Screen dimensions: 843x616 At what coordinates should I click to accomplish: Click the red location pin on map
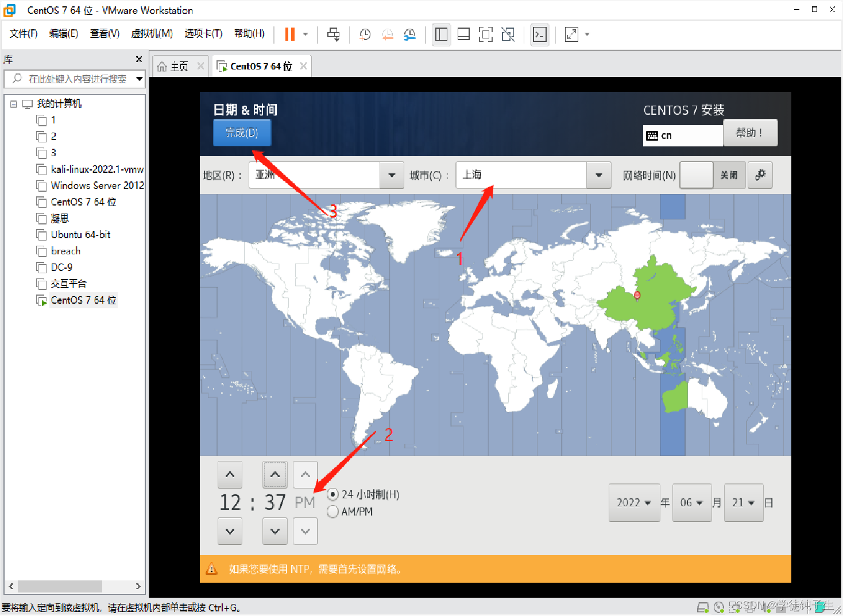[x=637, y=295]
